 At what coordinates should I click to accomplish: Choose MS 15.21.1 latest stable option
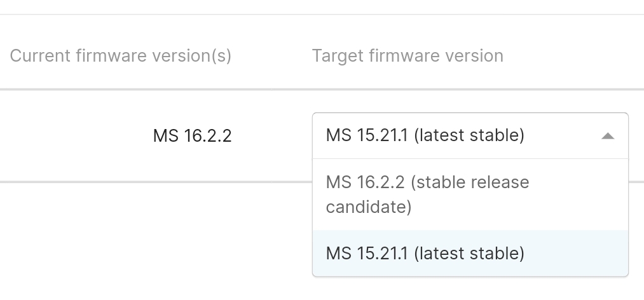[x=425, y=253]
